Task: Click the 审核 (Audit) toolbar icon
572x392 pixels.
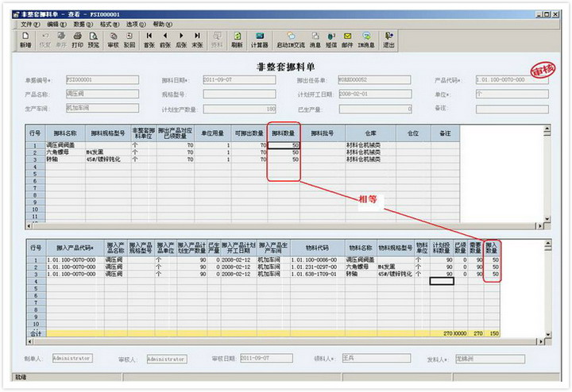Action: [x=113, y=40]
